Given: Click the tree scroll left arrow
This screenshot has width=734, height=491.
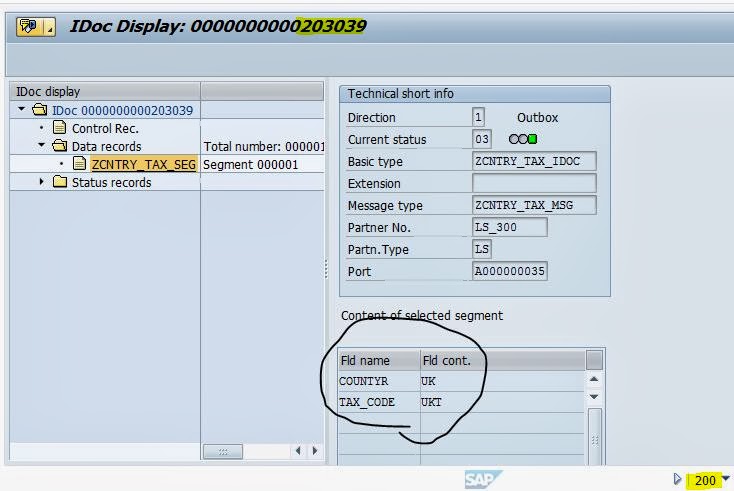Looking at the screenshot, I should [x=298, y=451].
